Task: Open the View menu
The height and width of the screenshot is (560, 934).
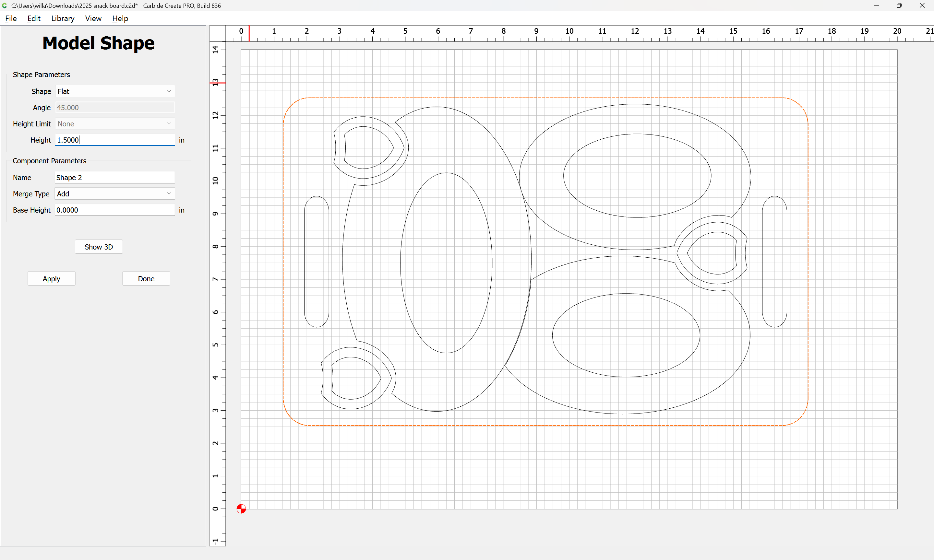Action: pos(93,18)
